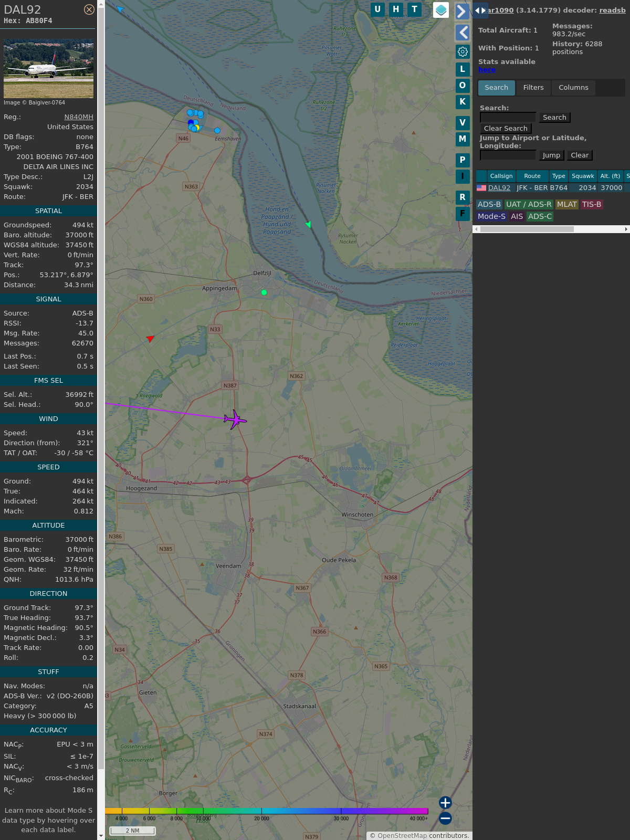630x840 pixels.
Task: Click the red aircraft marker on the map
Action: point(150,339)
